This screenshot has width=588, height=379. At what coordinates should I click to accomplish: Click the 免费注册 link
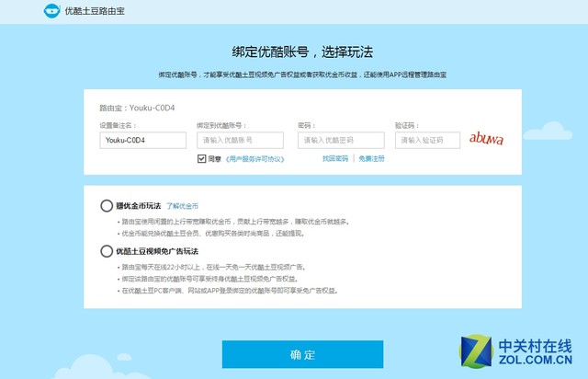tap(371, 158)
